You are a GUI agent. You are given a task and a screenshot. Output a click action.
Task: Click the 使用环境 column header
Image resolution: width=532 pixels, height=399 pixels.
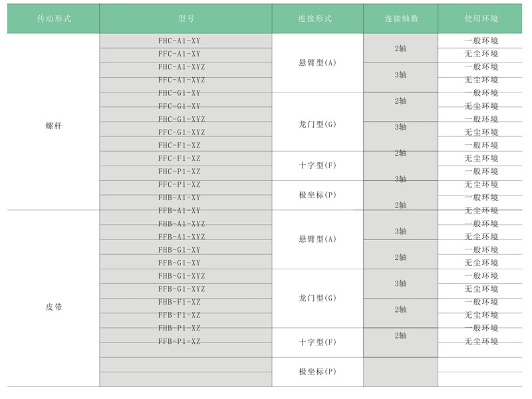coord(481,19)
